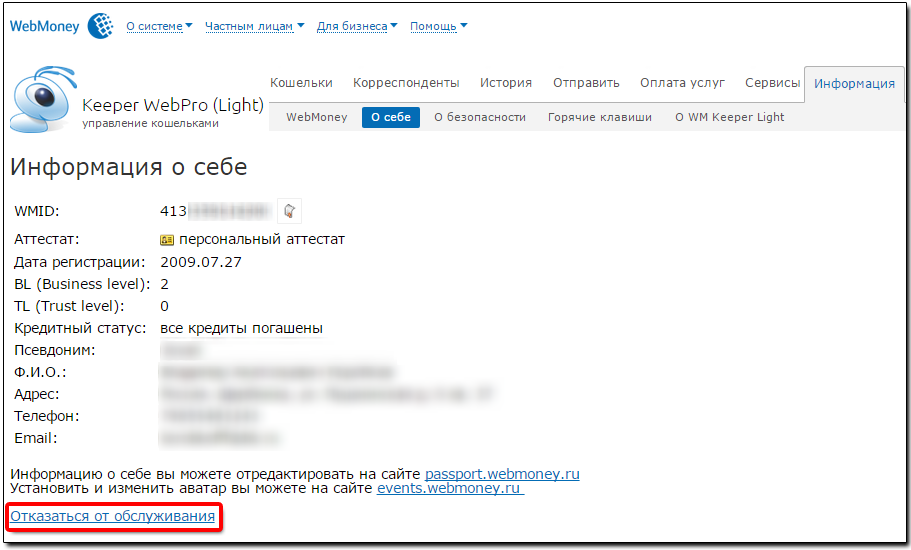Open the 'О WM Keeper Light' sub-tab
This screenshot has width=911, height=550.
729,117
